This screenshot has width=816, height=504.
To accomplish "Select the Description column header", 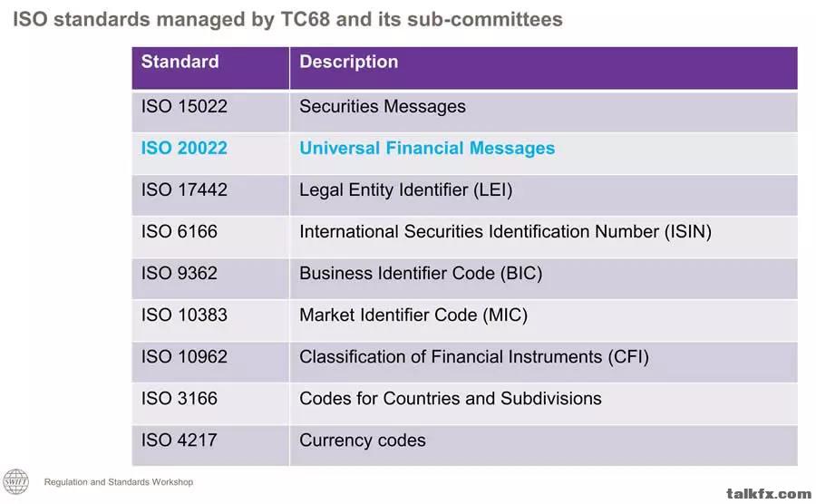I will pyautogui.click(x=543, y=68).
